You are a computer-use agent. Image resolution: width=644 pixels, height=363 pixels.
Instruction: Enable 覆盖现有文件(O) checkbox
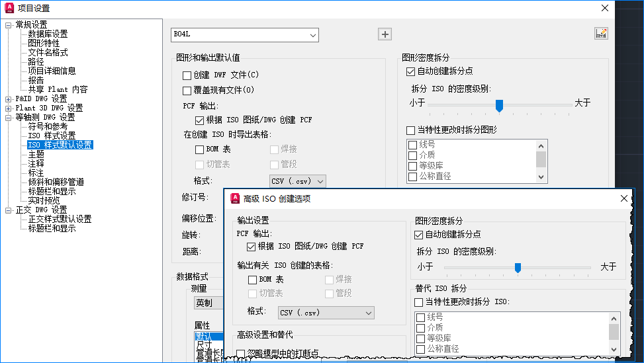187,91
